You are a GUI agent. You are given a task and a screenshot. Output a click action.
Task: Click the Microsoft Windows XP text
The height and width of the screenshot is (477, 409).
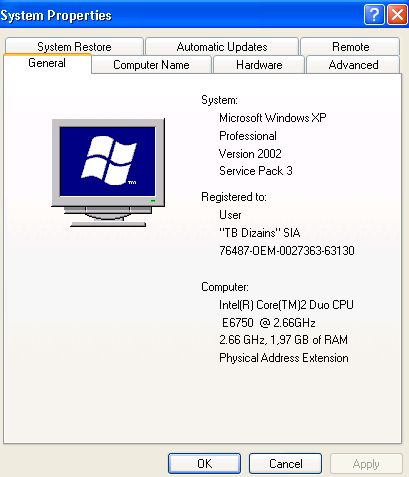click(x=273, y=118)
